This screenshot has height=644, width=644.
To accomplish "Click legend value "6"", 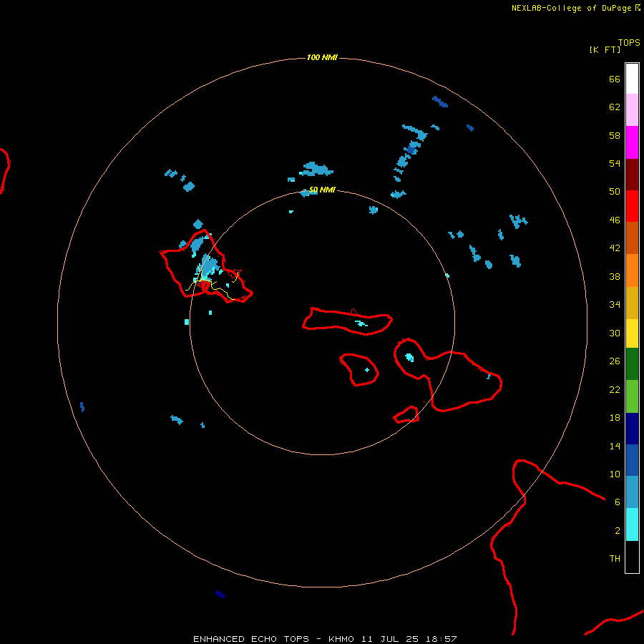I will pos(618,502).
